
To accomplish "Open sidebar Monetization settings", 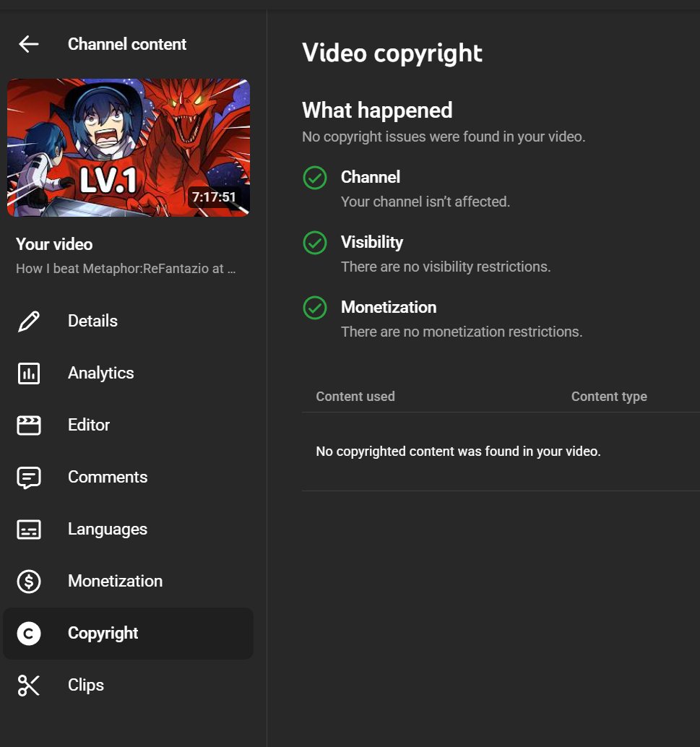I will coord(128,582).
